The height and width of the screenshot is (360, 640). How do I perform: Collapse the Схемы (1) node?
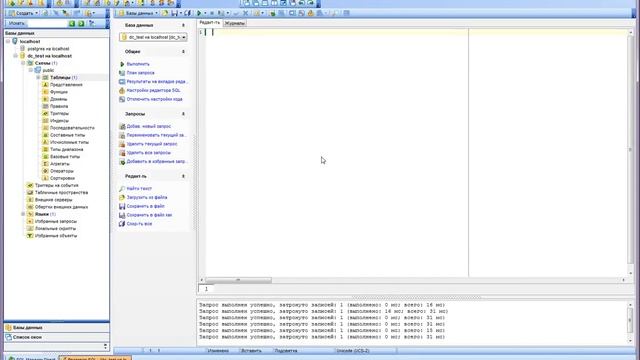(x=23, y=63)
